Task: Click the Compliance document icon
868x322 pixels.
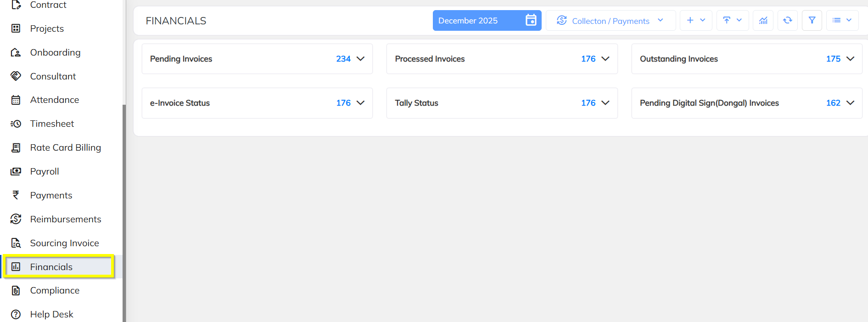Action: click(x=16, y=290)
